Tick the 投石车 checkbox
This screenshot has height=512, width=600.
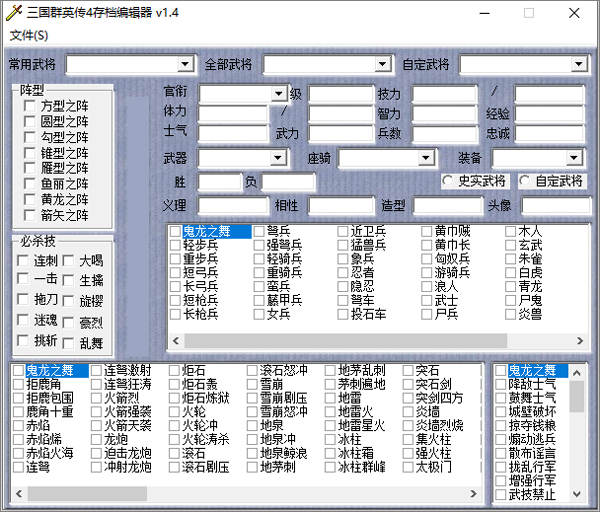pyautogui.click(x=343, y=315)
